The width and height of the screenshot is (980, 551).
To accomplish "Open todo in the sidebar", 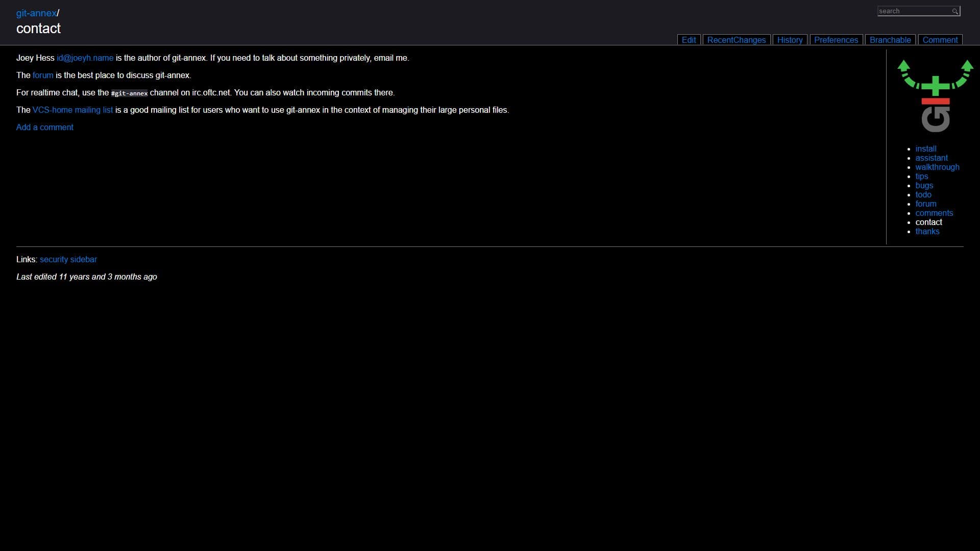I will coord(923,195).
